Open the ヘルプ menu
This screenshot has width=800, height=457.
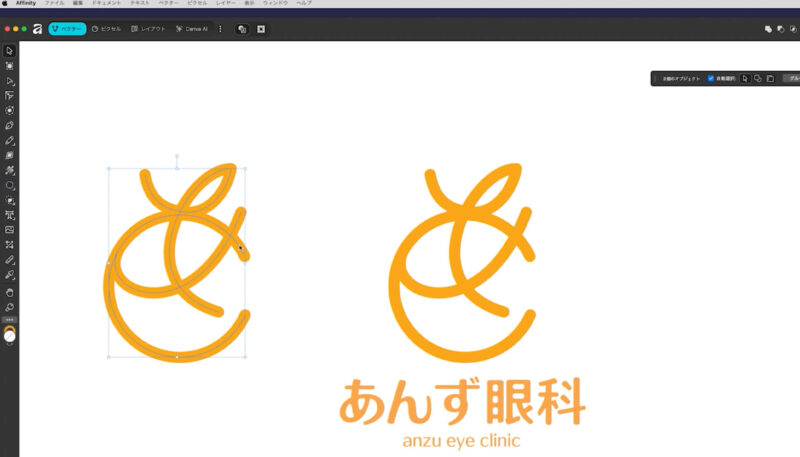click(304, 3)
